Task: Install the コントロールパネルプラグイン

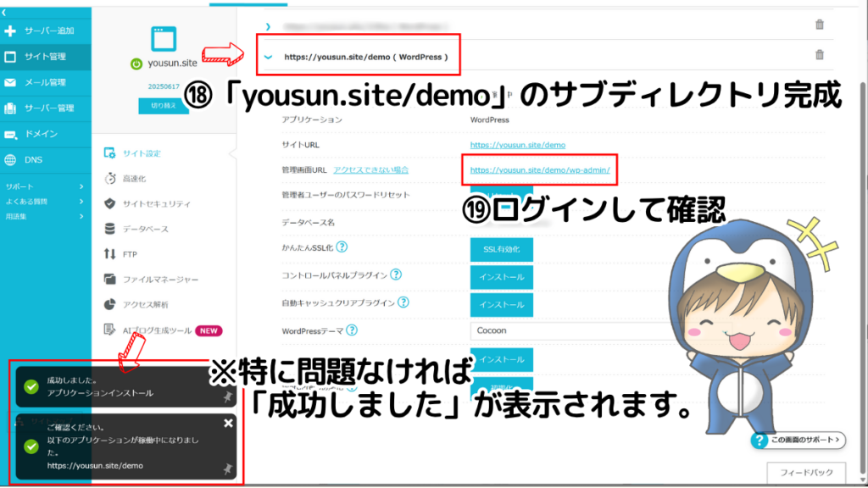Action: 502,277
